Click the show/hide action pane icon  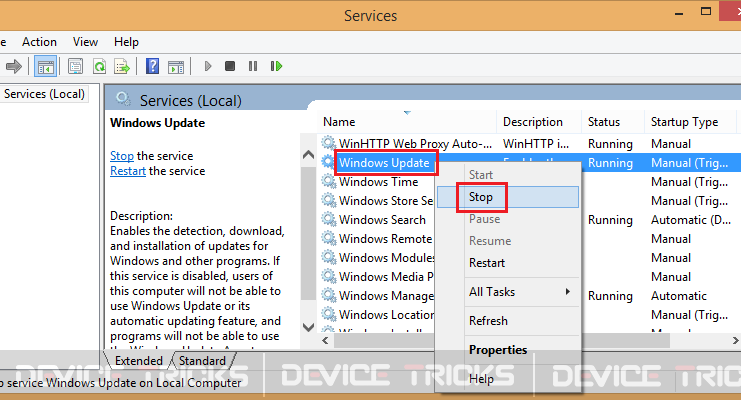tap(176, 67)
